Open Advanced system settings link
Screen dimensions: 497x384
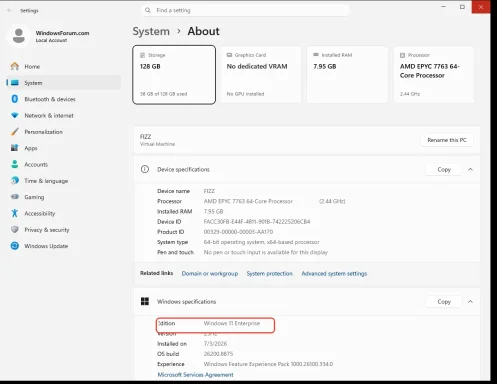334,273
